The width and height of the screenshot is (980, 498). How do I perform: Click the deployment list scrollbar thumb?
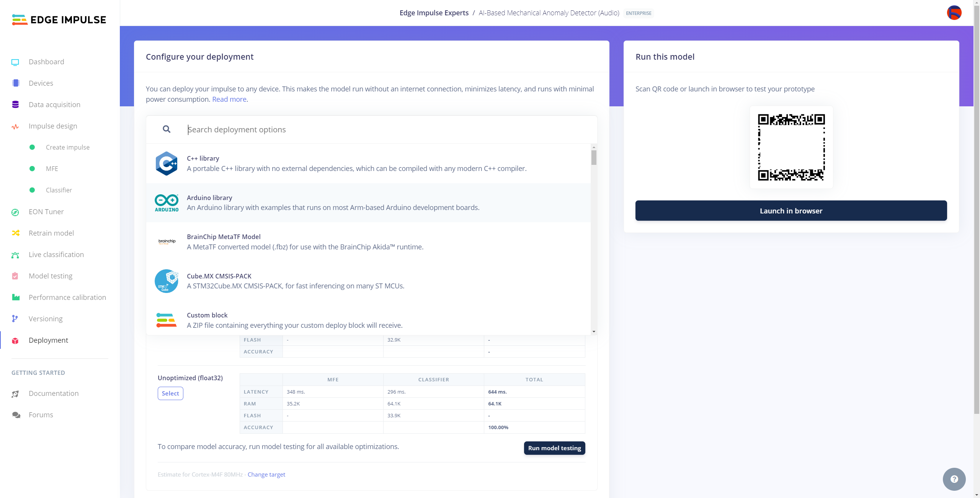coord(594,158)
